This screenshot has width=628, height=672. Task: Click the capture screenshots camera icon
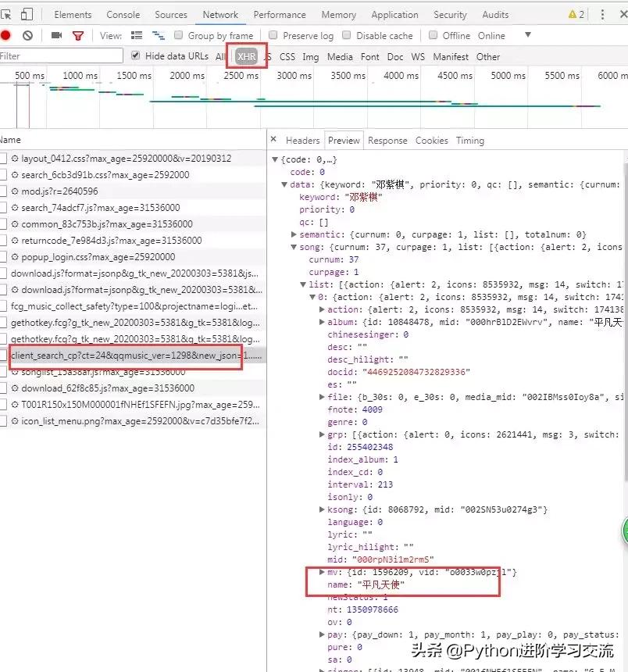(x=55, y=35)
